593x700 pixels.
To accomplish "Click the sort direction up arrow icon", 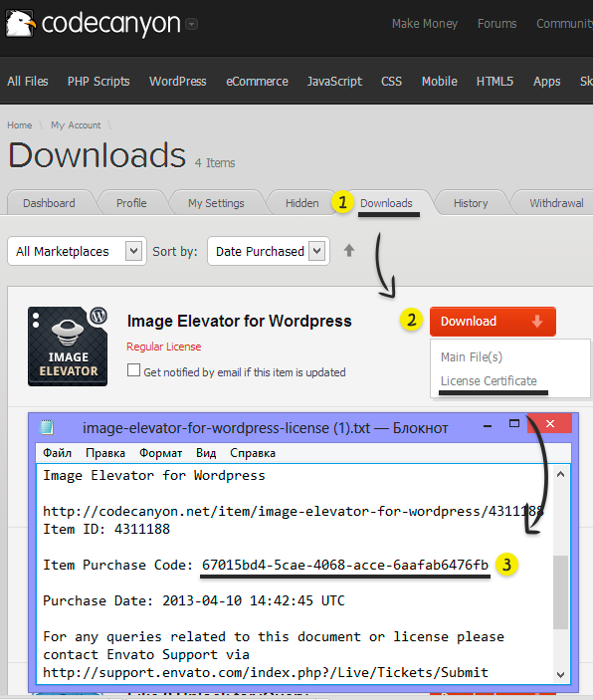I will (x=349, y=251).
